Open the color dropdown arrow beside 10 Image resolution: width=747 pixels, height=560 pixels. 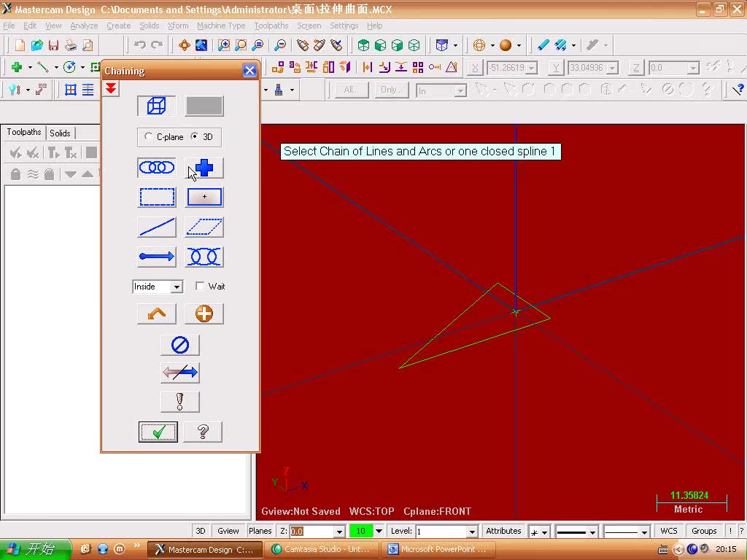pyautogui.click(x=379, y=531)
